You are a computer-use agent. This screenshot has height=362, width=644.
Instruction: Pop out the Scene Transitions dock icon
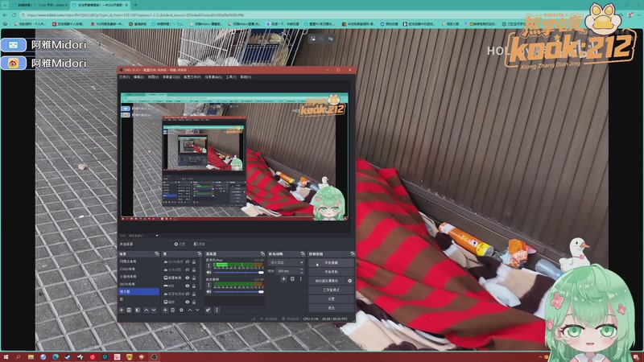pyautogui.click(x=303, y=253)
